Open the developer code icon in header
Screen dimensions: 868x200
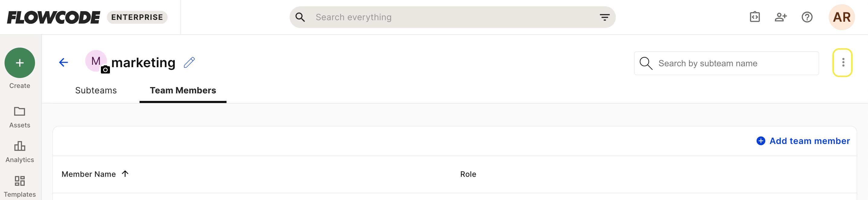754,17
